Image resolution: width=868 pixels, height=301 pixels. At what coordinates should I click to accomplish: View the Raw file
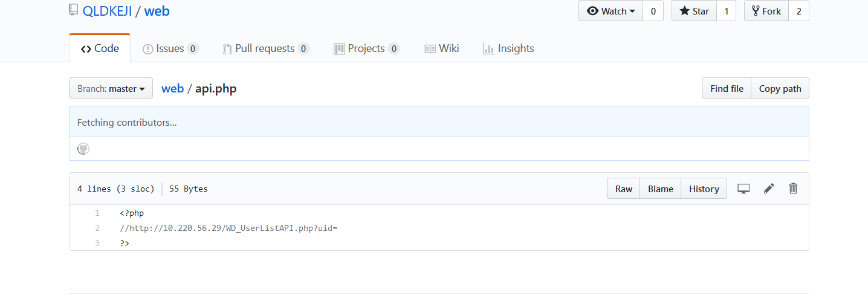(624, 189)
